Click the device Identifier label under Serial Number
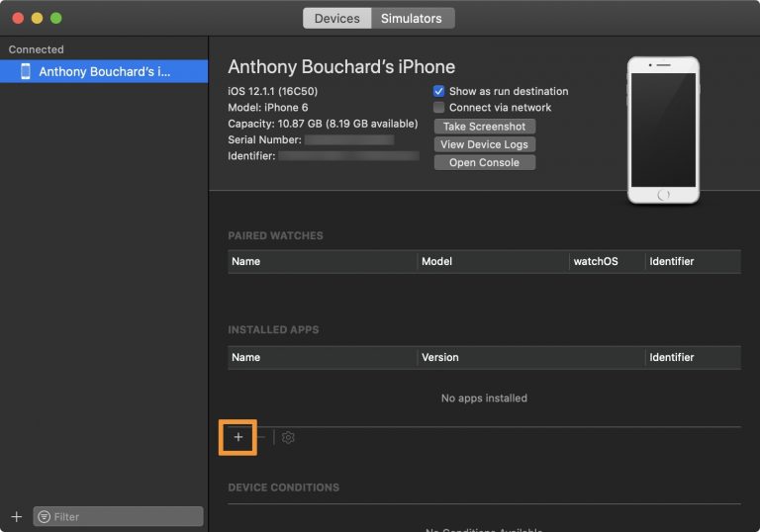 (251, 155)
